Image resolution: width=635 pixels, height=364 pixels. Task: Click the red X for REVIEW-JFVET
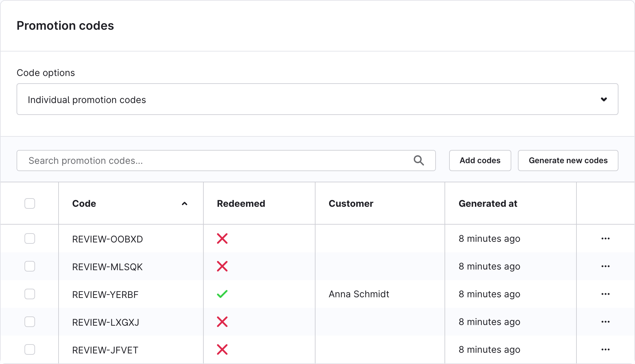[222, 349]
